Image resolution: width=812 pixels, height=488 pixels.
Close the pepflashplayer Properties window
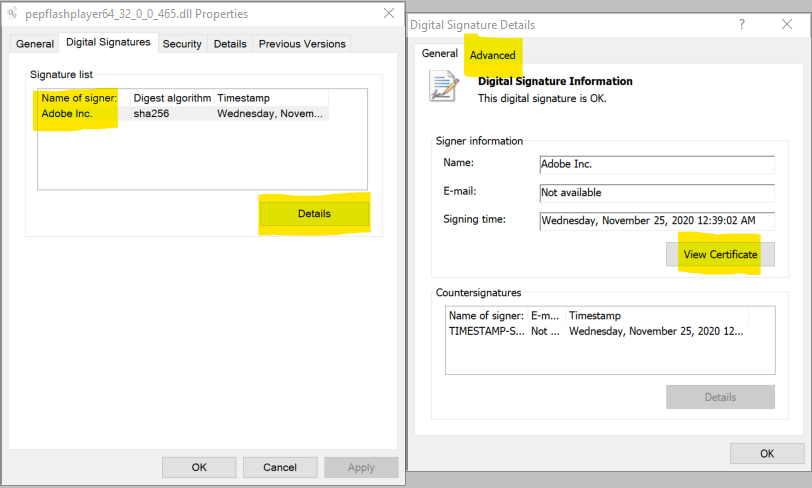pyautogui.click(x=388, y=14)
